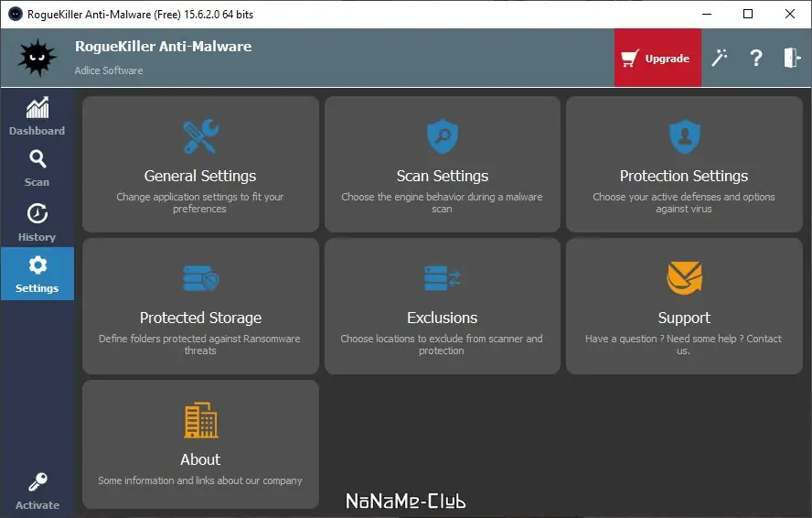Viewport: 812px width, 518px height.
Task: Click the title bar app icon
Action: tap(15, 14)
